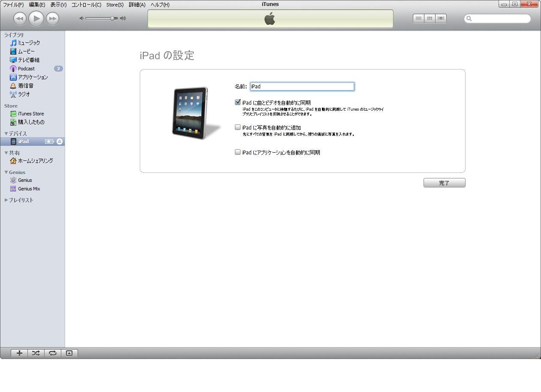This screenshot has height=392, width=541.
Task: Click the iPad device image
Action: click(196, 113)
